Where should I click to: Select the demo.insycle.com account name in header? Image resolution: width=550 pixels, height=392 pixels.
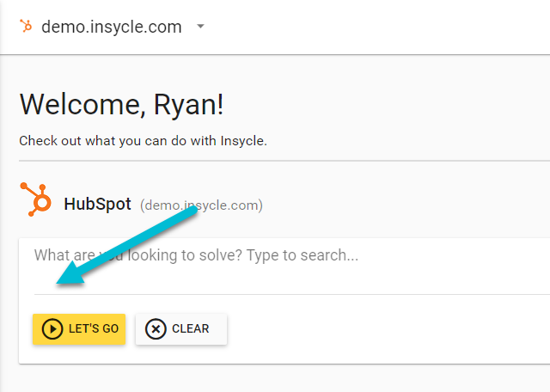112,27
